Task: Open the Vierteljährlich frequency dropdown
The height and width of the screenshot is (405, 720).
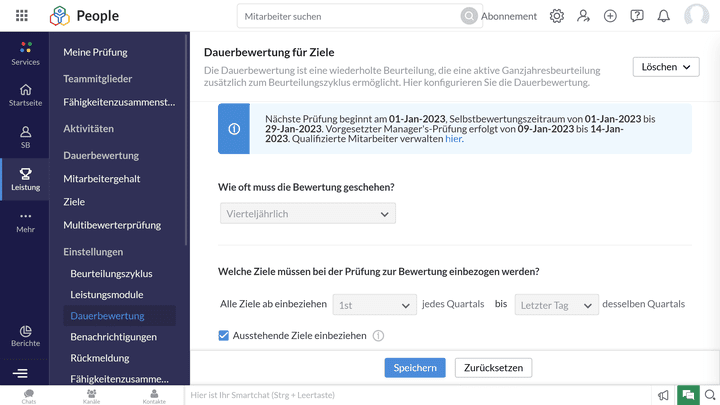Action: click(x=308, y=214)
